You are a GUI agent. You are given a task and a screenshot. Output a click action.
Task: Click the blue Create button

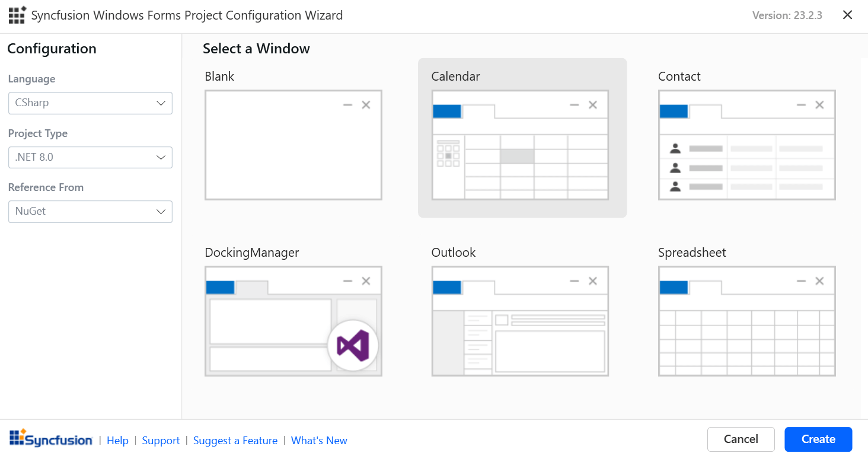(818, 439)
